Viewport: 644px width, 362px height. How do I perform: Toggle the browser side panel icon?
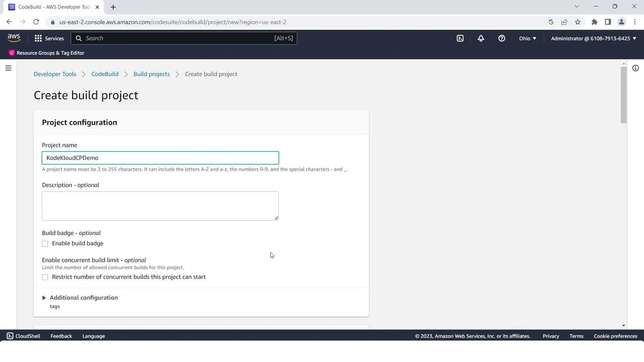click(x=608, y=22)
